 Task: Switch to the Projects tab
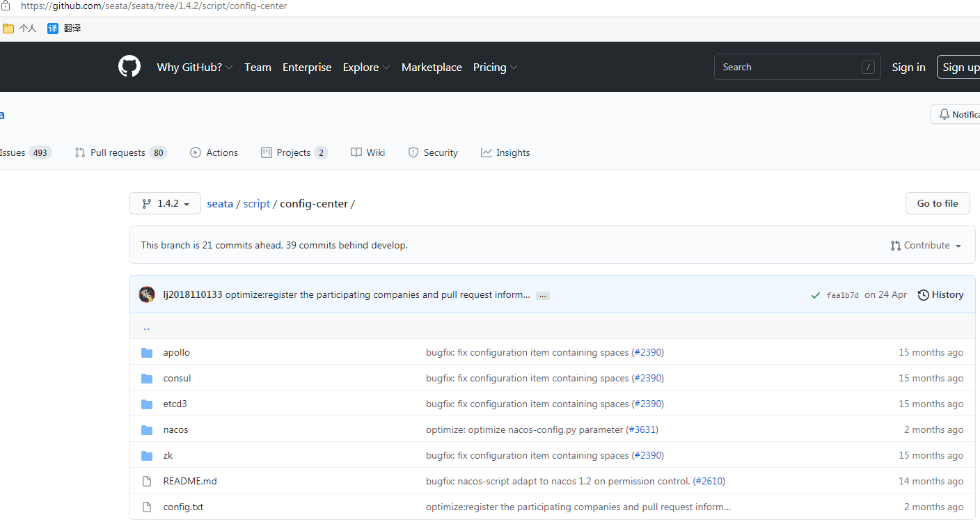point(294,152)
